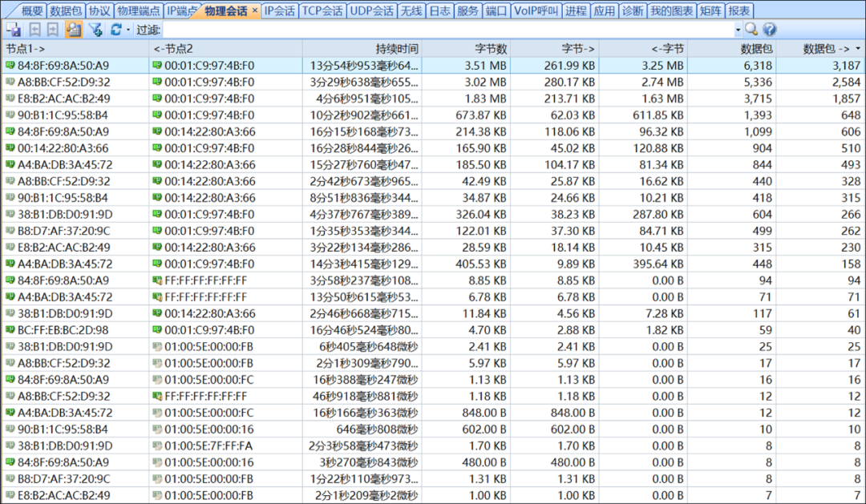
Task: Click the search magnifier icon
Action: click(x=751, y=29)
